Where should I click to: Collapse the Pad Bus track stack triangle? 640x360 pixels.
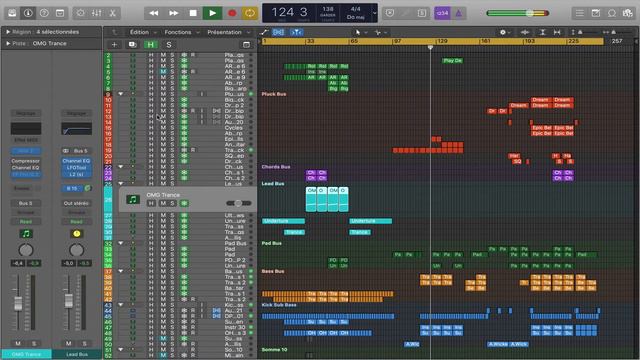click(121, 243)
